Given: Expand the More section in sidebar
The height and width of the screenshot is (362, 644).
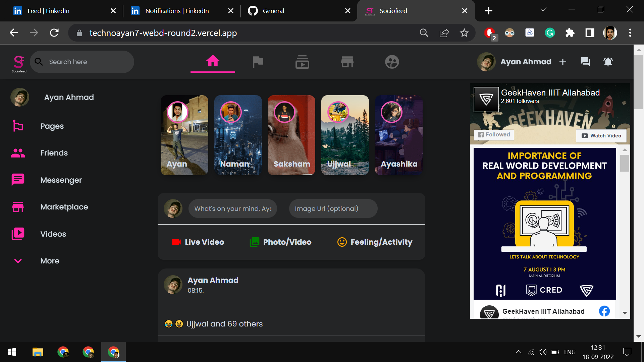Looking at the screenshot, I should 50,261.
